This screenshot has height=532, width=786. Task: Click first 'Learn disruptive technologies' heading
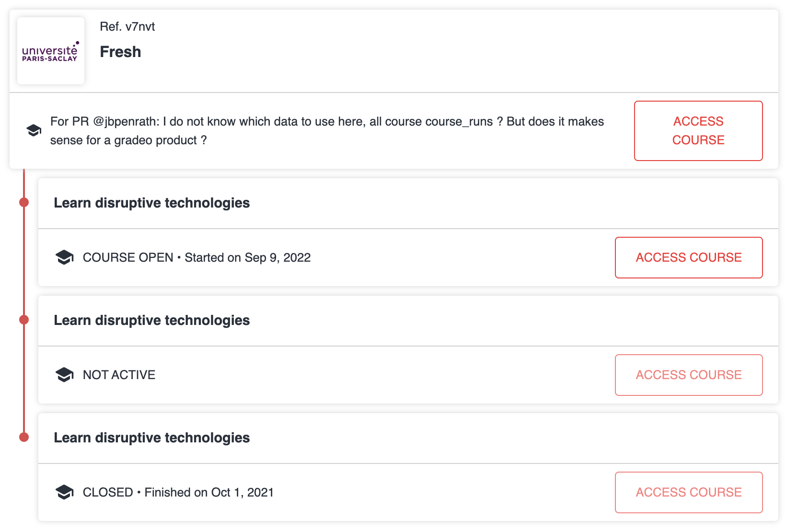[x=151, y=203]
